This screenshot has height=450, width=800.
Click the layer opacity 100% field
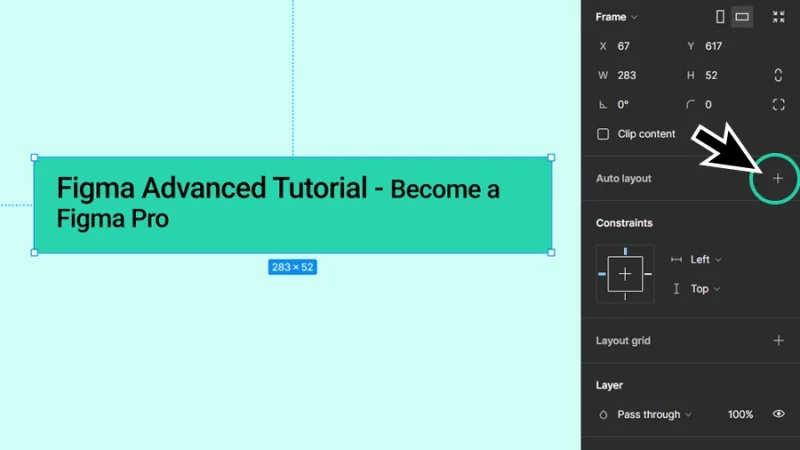click(x=740, y=414)
